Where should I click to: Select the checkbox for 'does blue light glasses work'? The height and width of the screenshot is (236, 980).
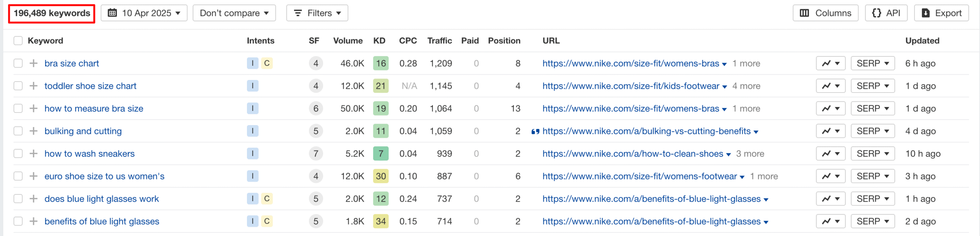[18, 199]
